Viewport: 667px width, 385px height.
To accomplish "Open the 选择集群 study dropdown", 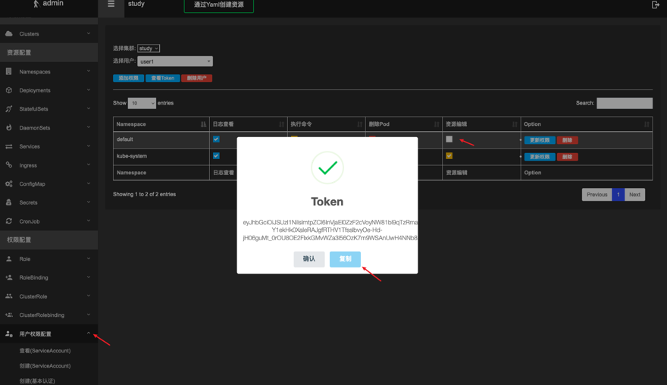I will pyautogui.click(x=148, y=48).
